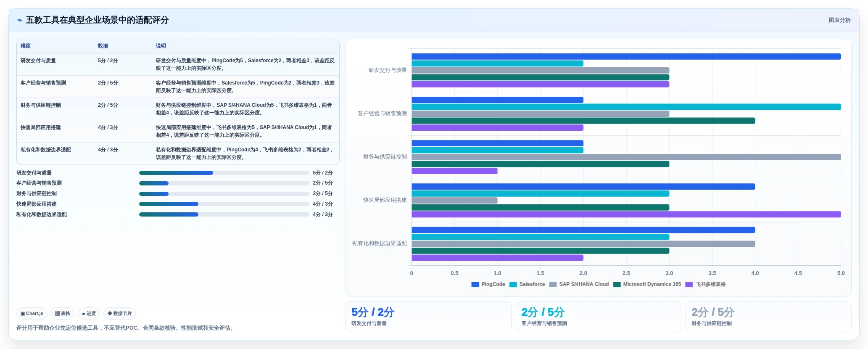
Task: Open the 2分 / 5分 财务与供应链控制 card
Action: click(x=768, y=317)
